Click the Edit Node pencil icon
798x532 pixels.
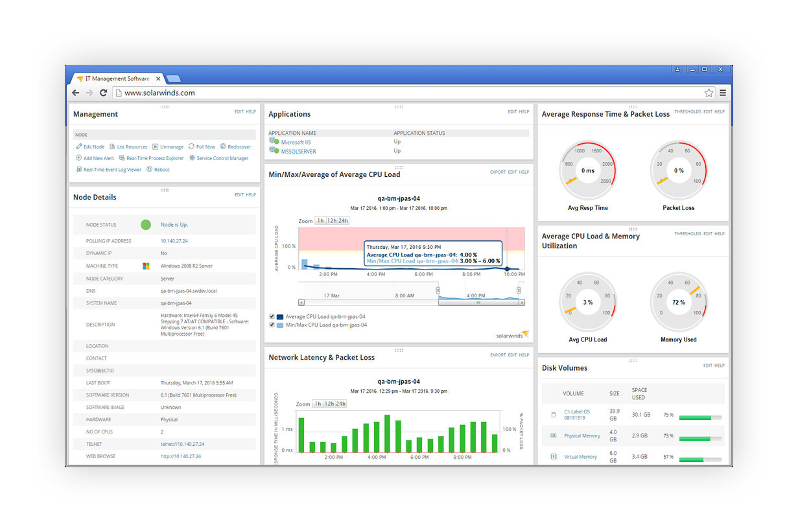pos(79,147)
